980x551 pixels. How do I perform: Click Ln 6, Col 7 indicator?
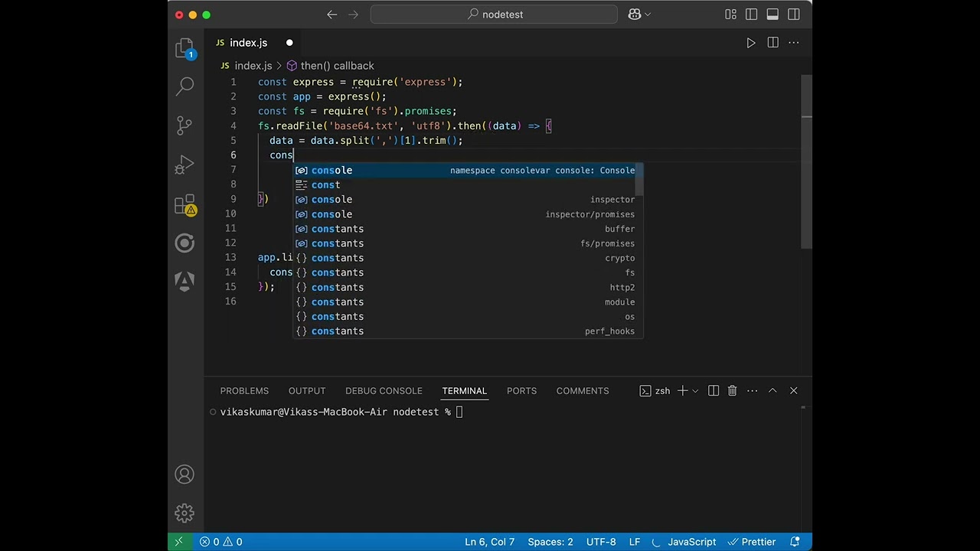[x=489, y=542]
